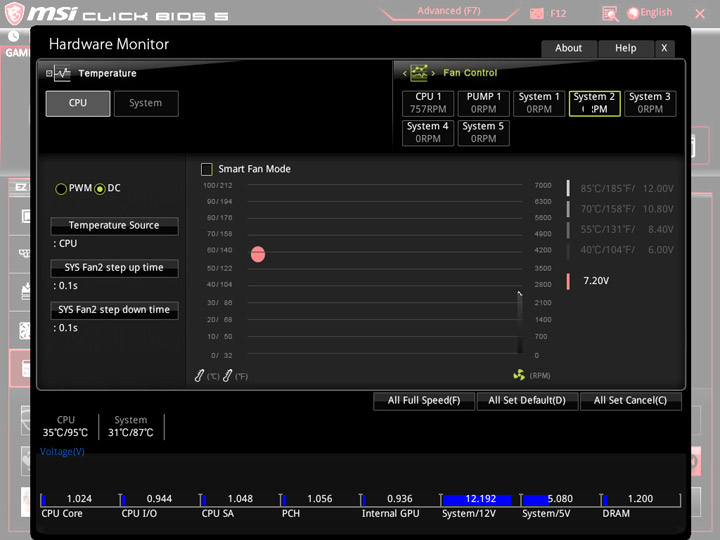Image resolution: width=720 pixels, height=540 pixels.
Task: Click the System/5V voltage bar
Action: (536, 500)
